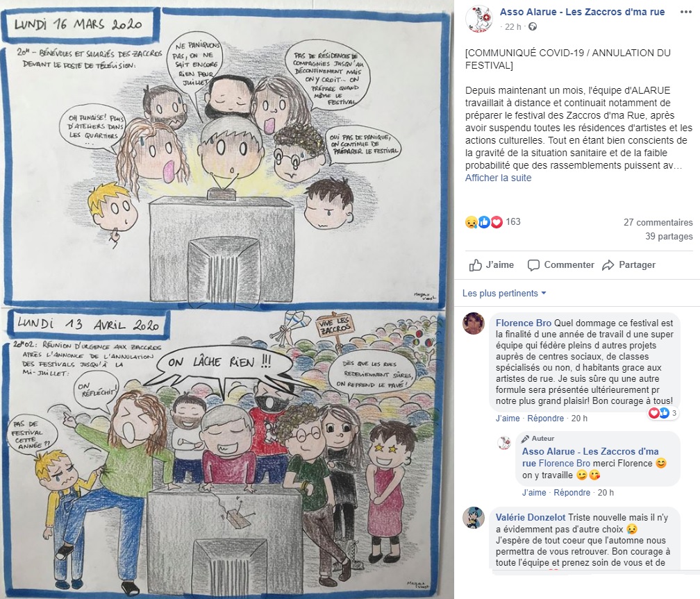Image resolution: width=700 pixels, height=599 pixels.
Task: Open the 27 commentaires list
Action: [x=658, y=222]
